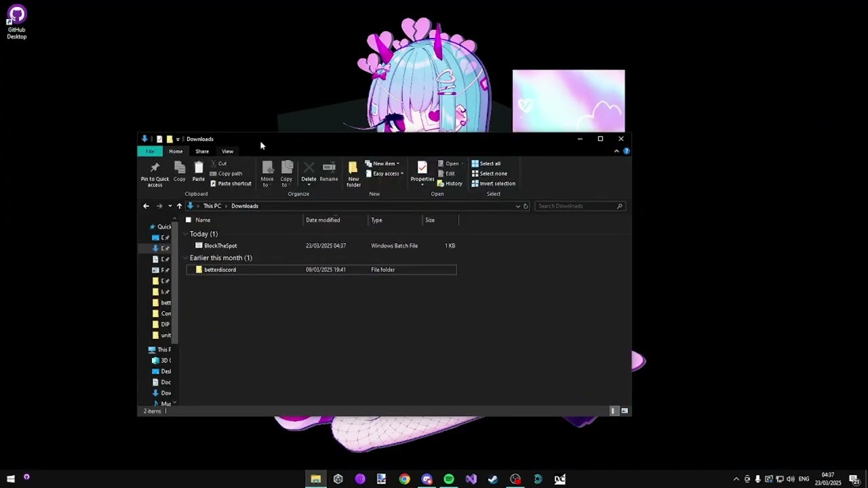Click the Paste ribbon icon
The height and width of the screenshot is (488, 868).
(198, 171)
